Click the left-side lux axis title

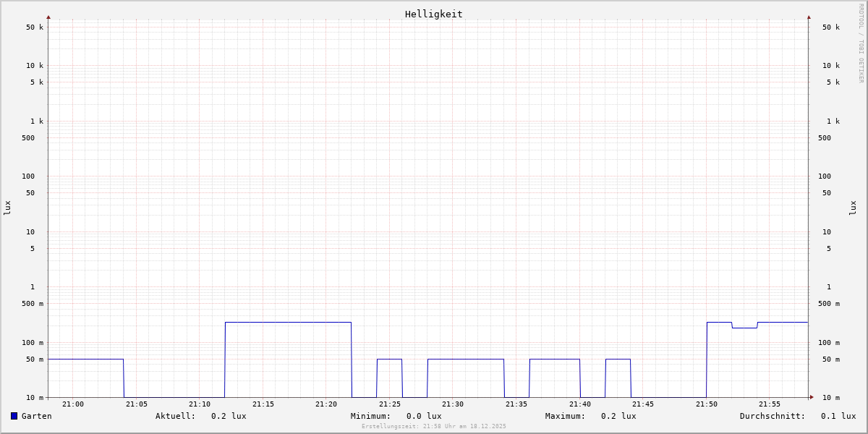(7, 208)
